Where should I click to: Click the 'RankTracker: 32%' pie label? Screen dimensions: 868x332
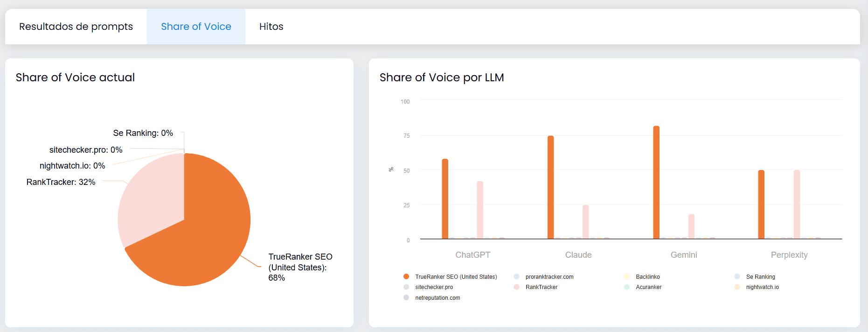(61, 182)
